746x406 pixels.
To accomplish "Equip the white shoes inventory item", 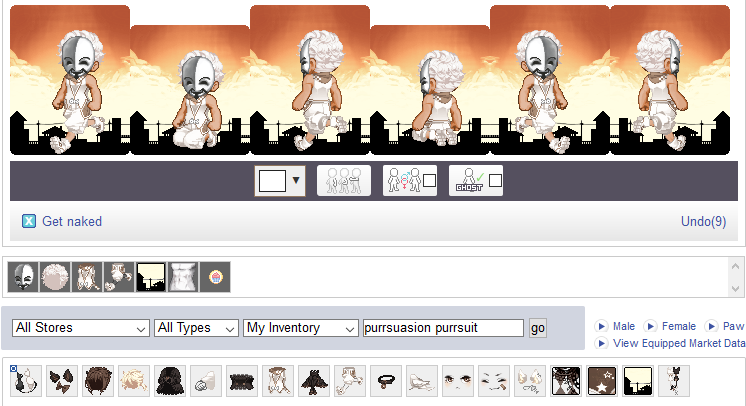I will point(422,381).
